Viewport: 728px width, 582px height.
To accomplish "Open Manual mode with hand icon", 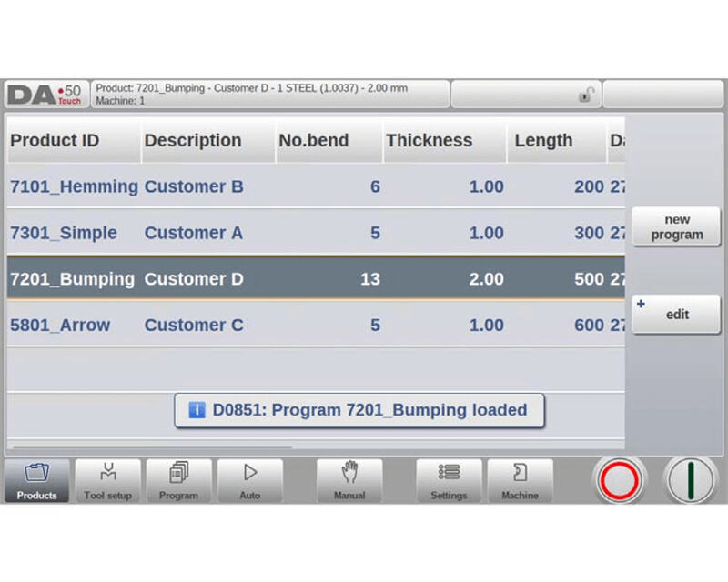I will coord(349,481).
